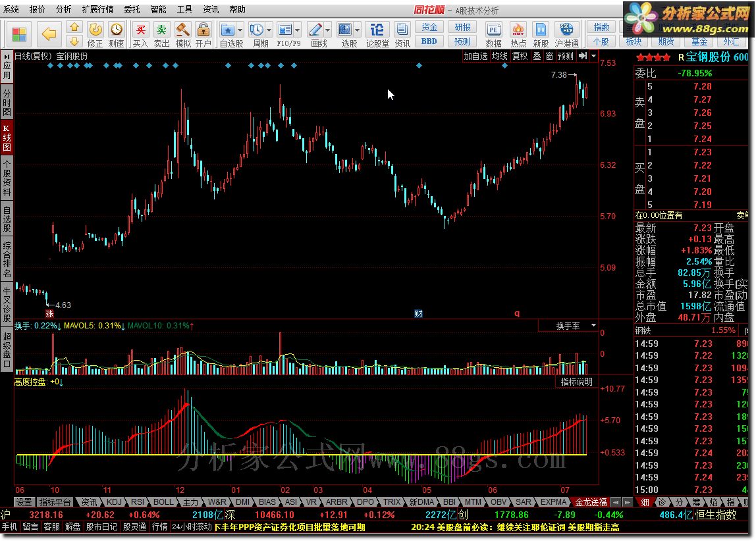756x541 pixels.
Task: Click the 研报 button
Action: coord(462,27)
